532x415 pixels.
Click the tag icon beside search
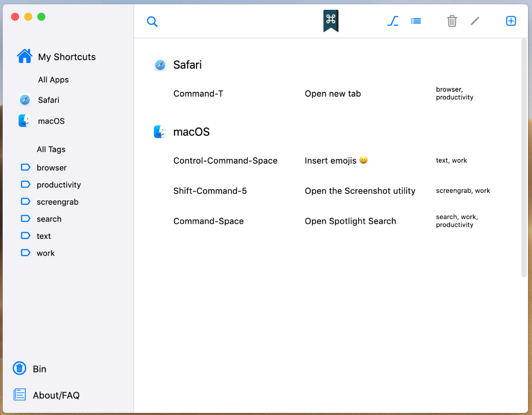(x=26, y=218)
